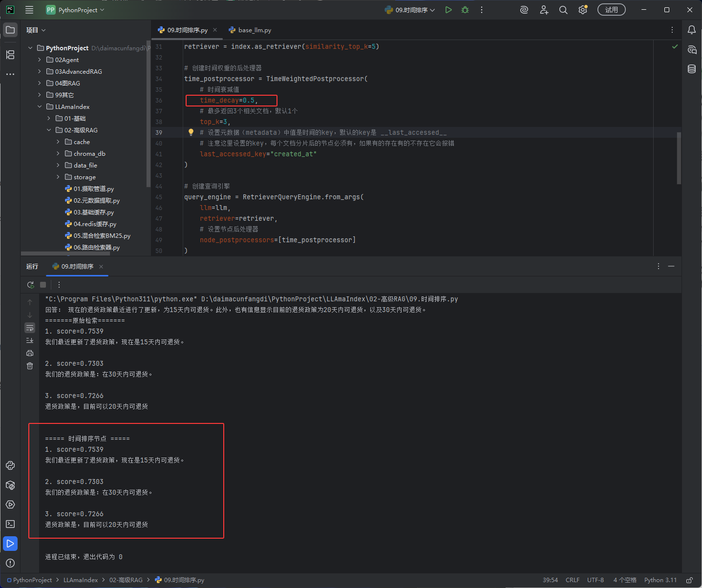702x588 pixels.
Task: Open more run actions menu
Action: tap(482, 10)
